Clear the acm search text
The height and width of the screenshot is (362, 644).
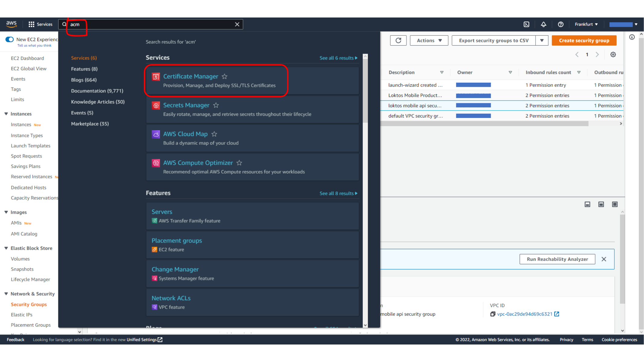(x=237, y=24)
